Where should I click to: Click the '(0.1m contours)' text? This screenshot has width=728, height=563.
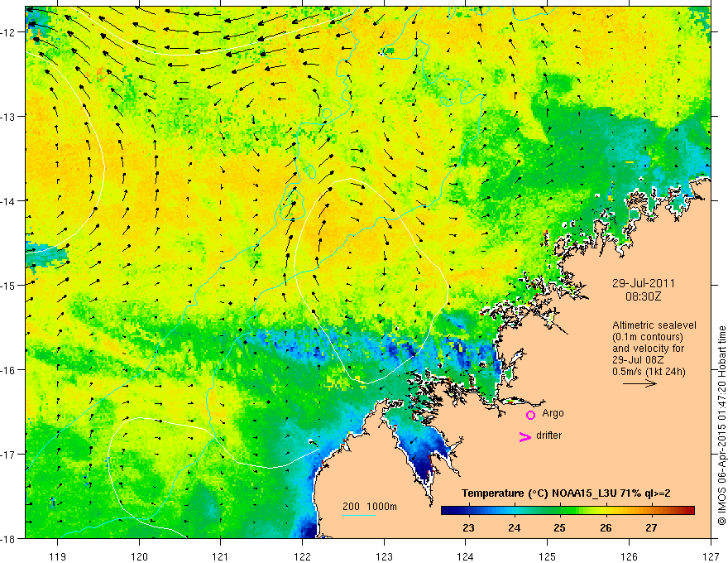648,337
